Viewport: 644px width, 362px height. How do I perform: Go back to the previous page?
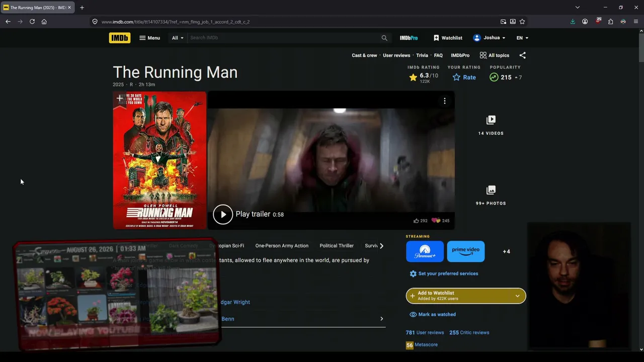(8, 22)
